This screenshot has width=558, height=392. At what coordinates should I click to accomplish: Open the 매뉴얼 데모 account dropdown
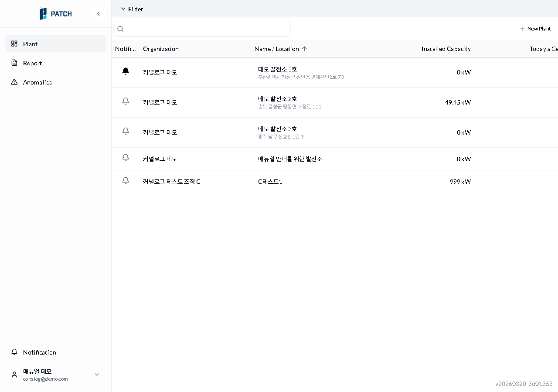point(97,375)
